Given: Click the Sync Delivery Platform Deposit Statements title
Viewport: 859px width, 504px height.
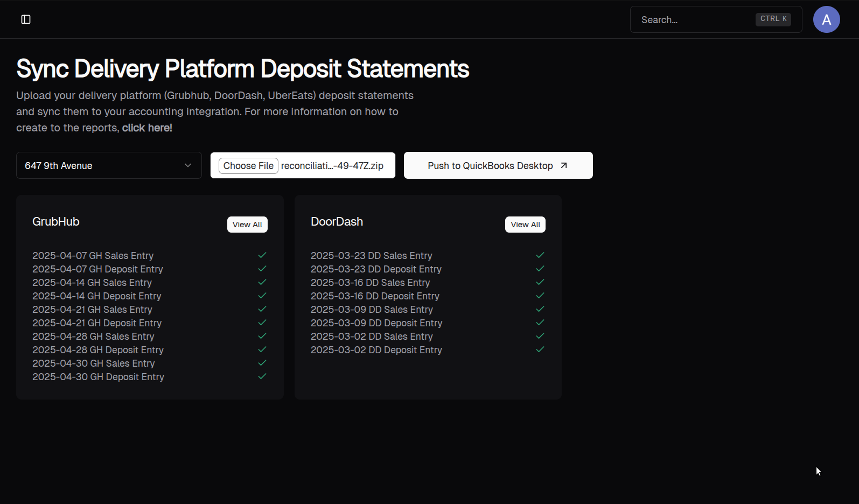Looking at the screenshot, I should click(243, 69).
